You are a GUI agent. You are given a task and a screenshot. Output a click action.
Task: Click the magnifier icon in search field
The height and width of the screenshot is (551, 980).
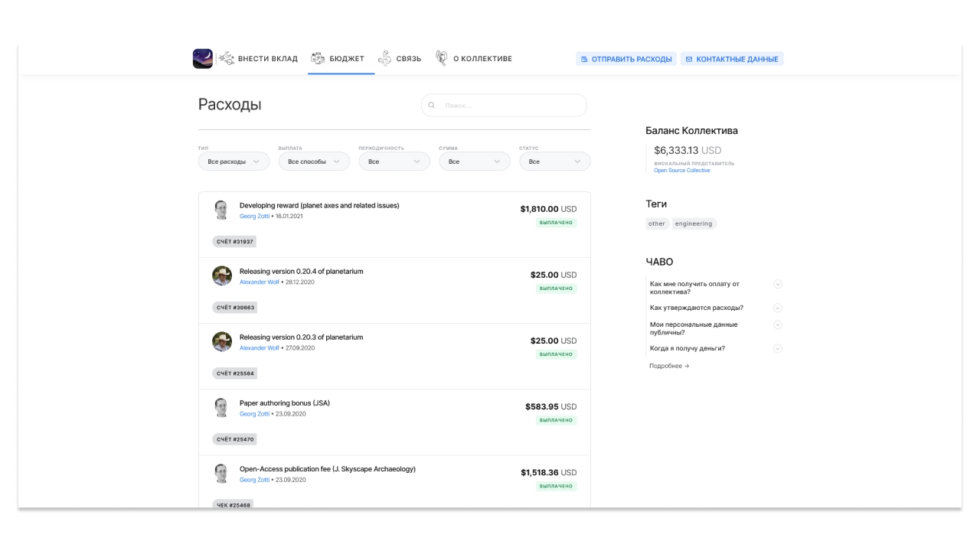432,106
